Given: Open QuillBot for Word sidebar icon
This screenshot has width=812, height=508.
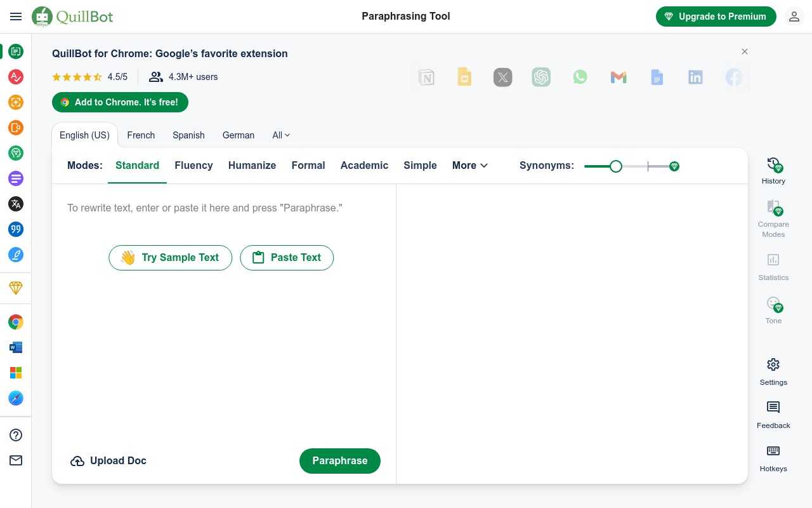Looking at the screenshot, I should pyautogui.click(x=16, y=347).
